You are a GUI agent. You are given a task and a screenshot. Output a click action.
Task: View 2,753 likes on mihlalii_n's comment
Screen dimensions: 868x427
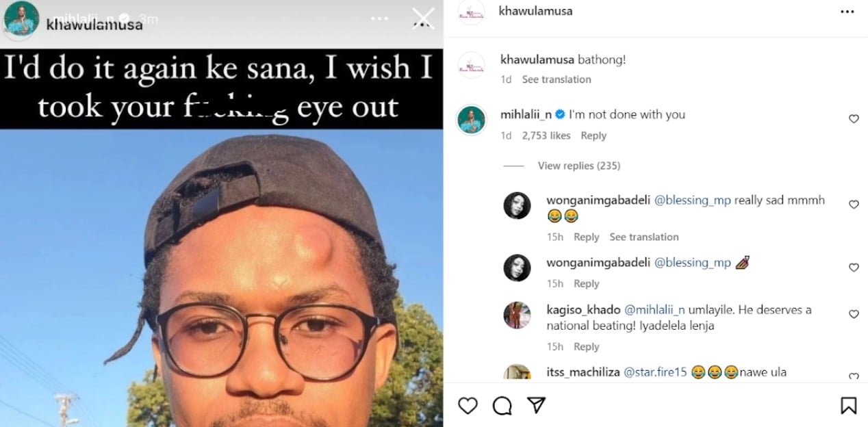click(546, 135)
